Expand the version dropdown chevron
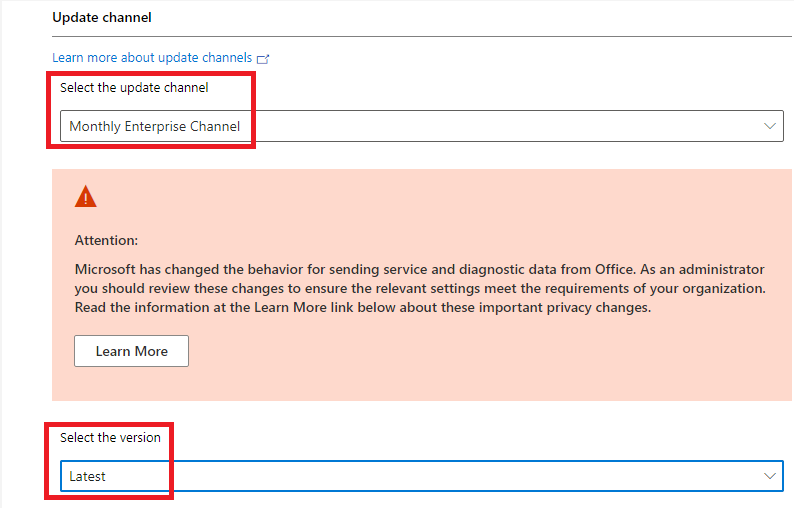Image resolution: width=794 pixels, height=508 pixels. pos(769,476)
